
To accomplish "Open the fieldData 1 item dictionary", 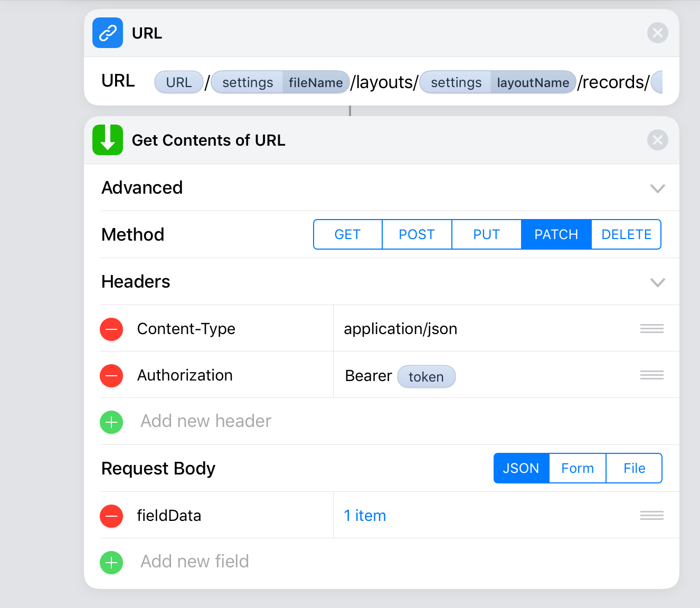I will click(365, 516).
